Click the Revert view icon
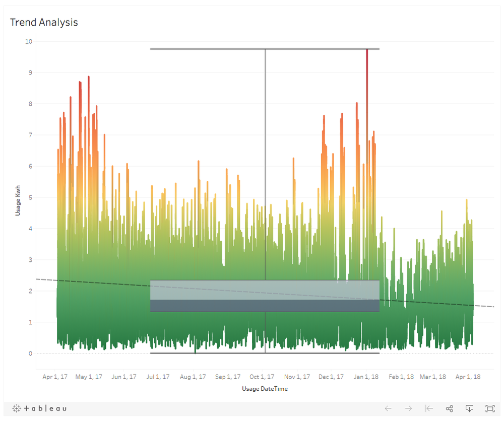 [x=429, y=408]
